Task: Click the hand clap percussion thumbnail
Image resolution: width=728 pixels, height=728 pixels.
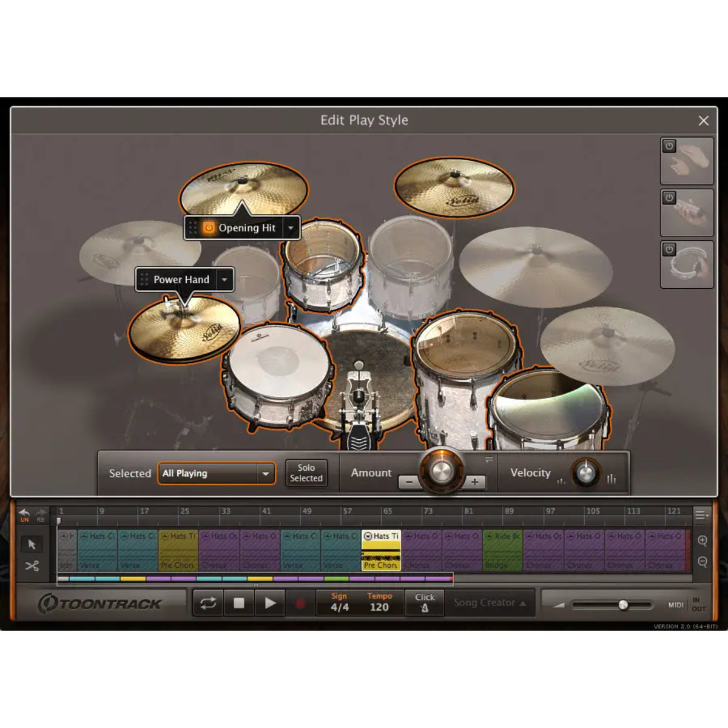Action: 687,161
